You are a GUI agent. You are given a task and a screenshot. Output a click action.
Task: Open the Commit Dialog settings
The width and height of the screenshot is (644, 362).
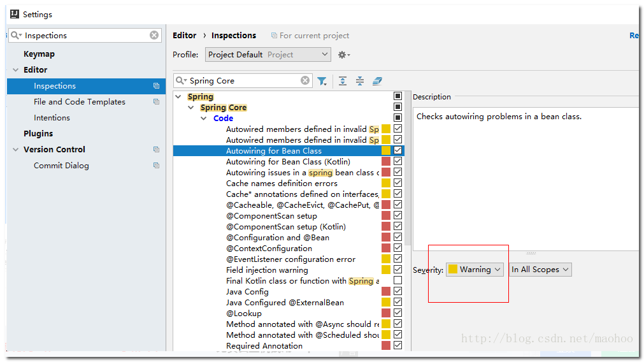61,165
